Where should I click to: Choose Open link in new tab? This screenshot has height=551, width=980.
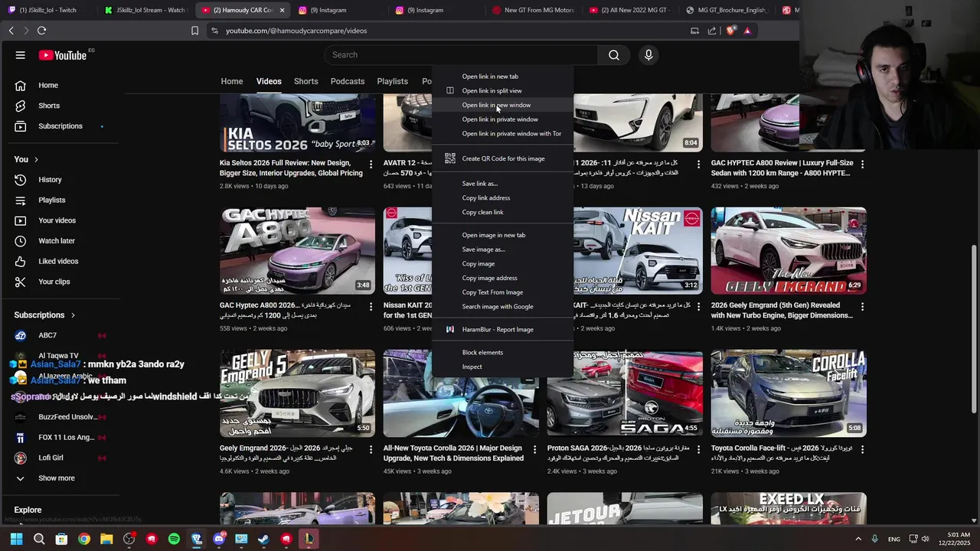[502, 77]
